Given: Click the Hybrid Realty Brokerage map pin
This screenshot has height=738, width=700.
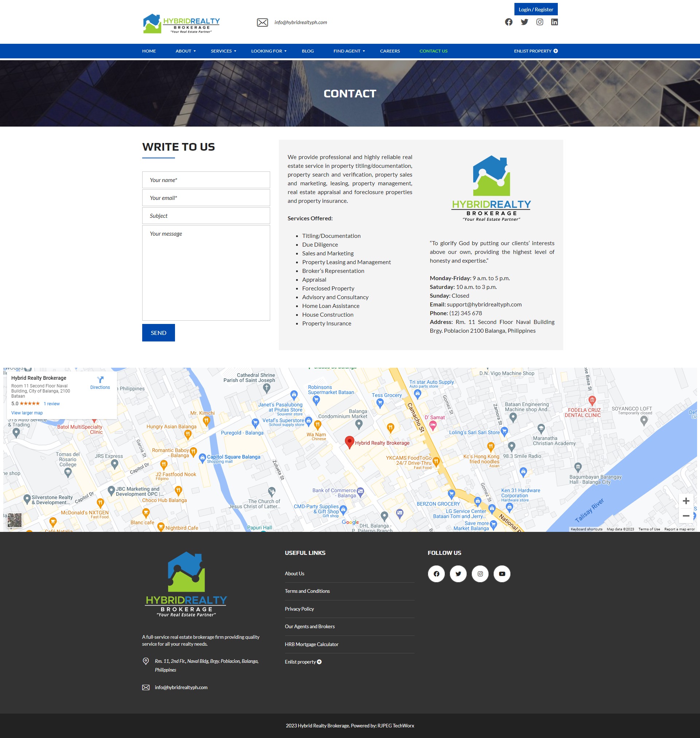Looking at the screenshot, I should click(349, 442).
